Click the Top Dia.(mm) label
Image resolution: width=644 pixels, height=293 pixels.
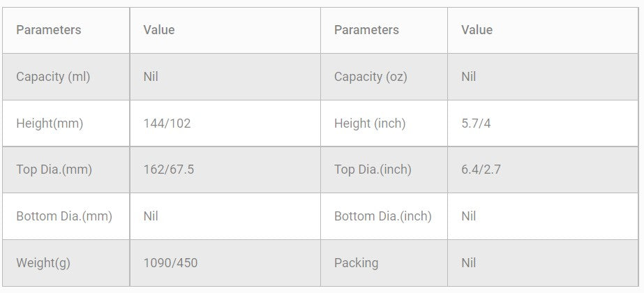point(54,170)
